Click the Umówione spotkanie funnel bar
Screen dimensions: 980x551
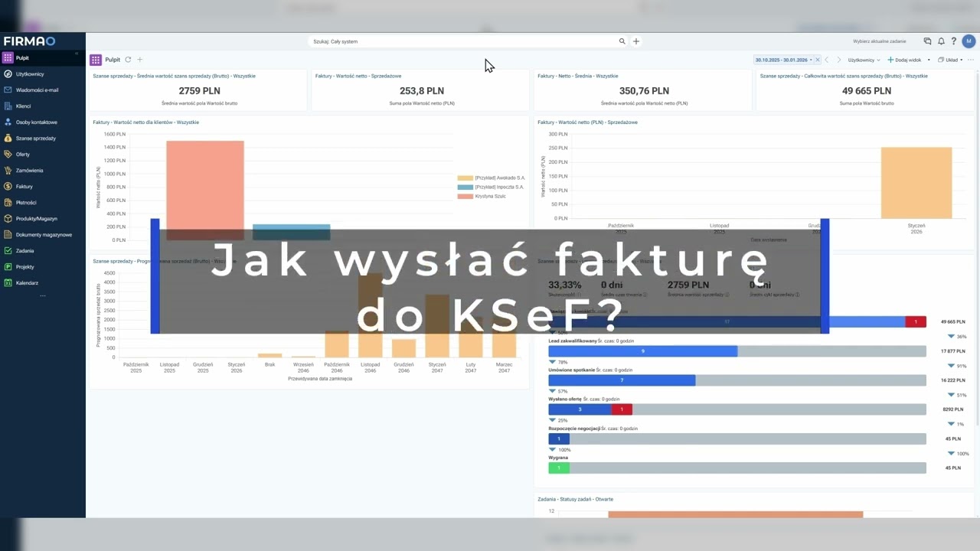tap(622, 380)
